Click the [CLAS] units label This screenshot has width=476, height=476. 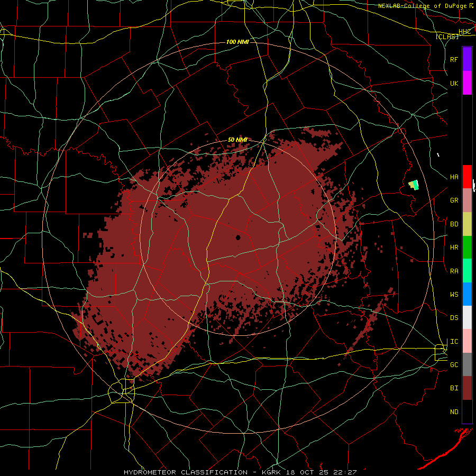[x=447, y=36]
